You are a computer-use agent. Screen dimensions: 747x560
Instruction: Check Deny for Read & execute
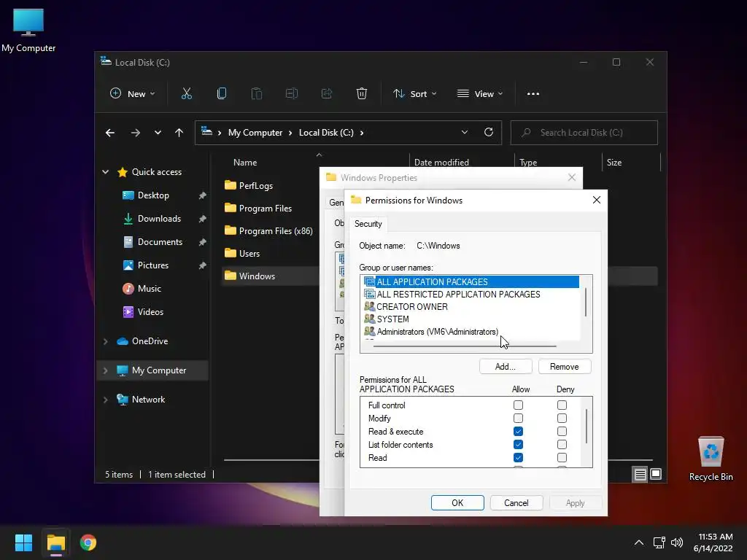[562, 432]
